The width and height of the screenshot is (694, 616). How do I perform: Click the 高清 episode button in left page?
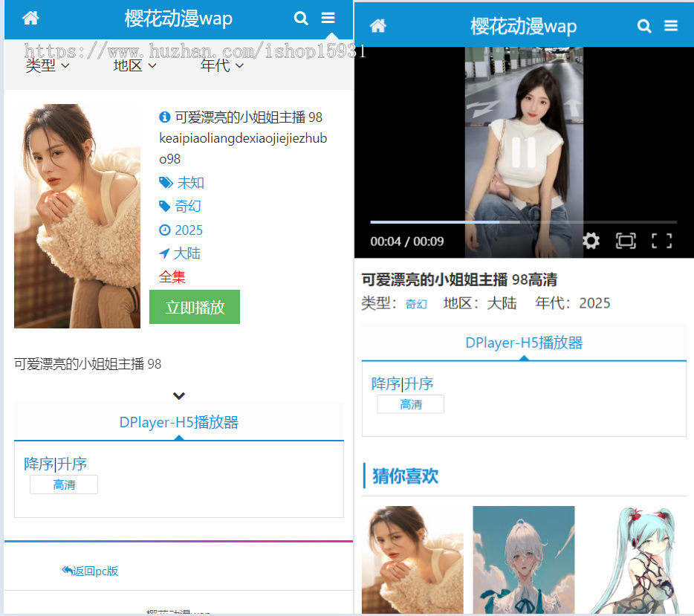pos(64,484)
